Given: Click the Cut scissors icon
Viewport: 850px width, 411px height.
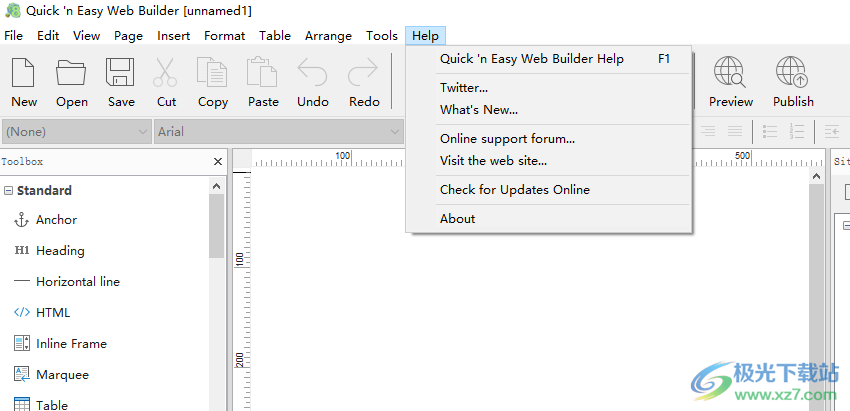Looking at the screenshot, I should (165, 73).
